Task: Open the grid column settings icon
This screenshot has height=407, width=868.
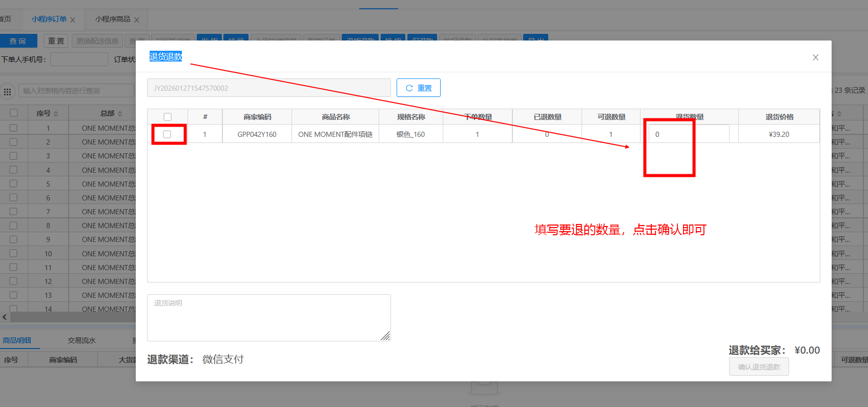Action: click(8, 92)
